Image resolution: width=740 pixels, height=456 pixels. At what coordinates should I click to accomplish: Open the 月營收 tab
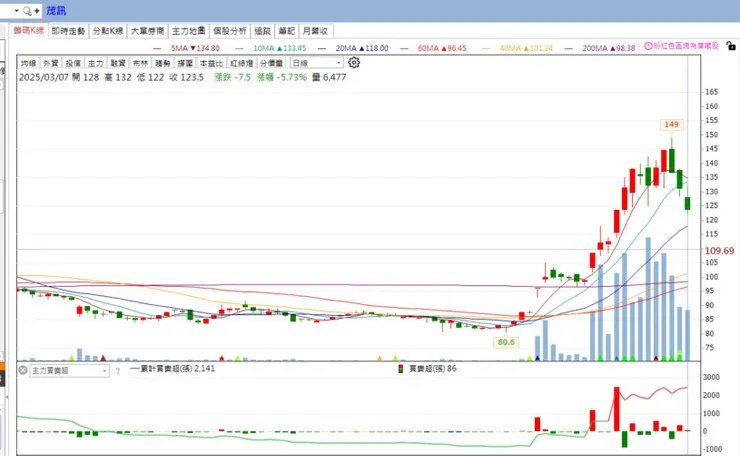[x=315, y=31]
